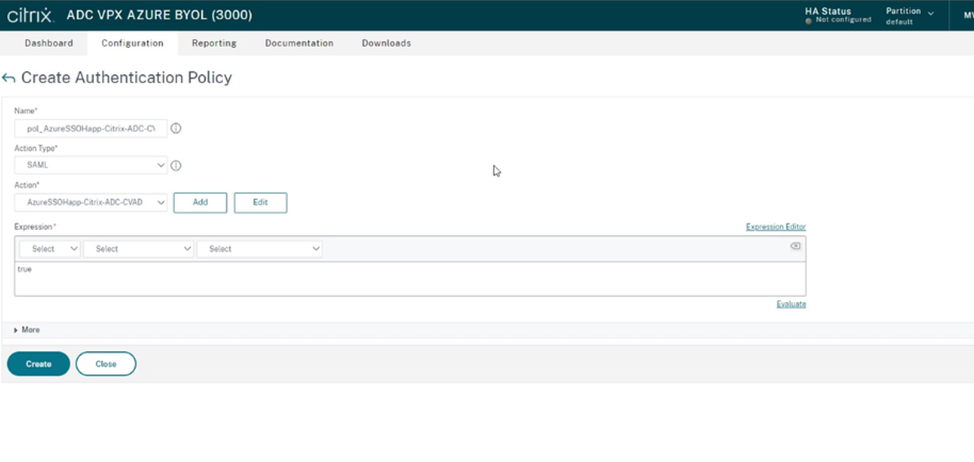This screenshot has height=462, width=974.
Task: Click the Citrix logo
Action: (x=30, y=16)
